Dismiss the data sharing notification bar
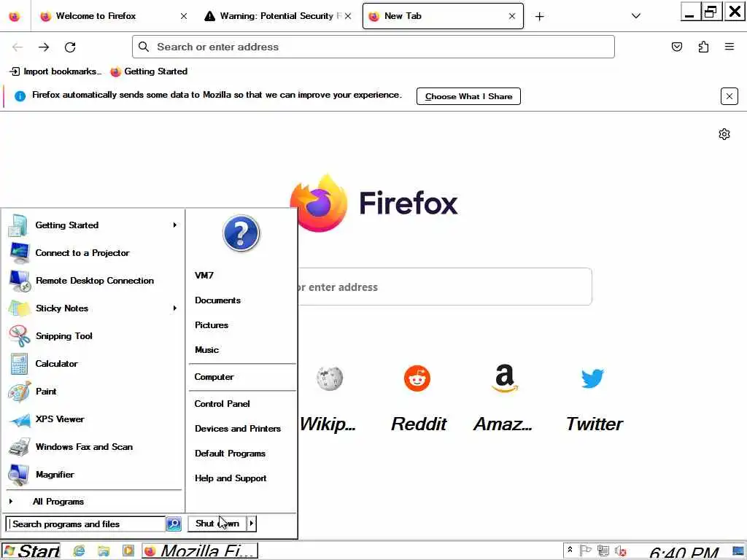This screenshot has height=560, width=747. [729, 96]
